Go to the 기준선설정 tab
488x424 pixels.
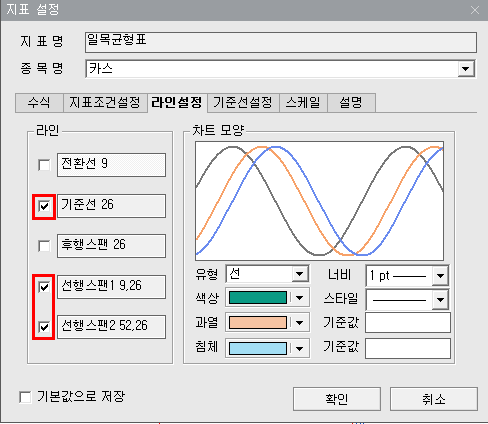(x=243, y=103)
